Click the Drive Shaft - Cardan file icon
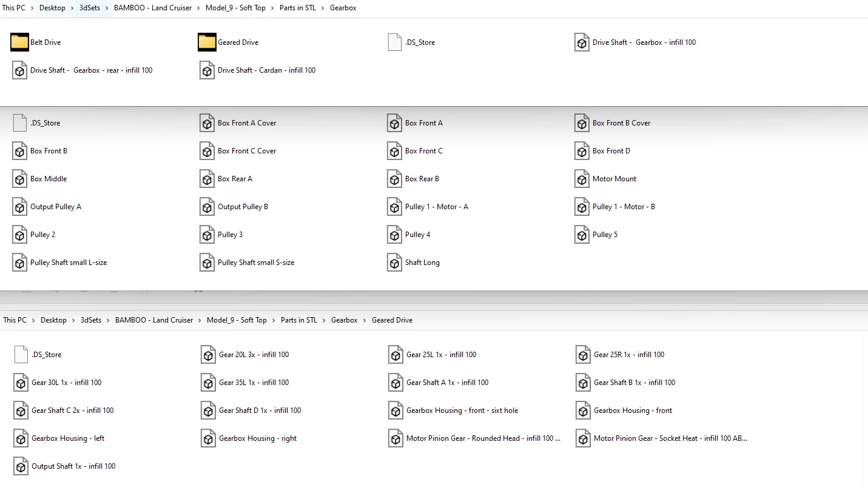The width and height of the screenshot is (868, 496). coord(207,70)
